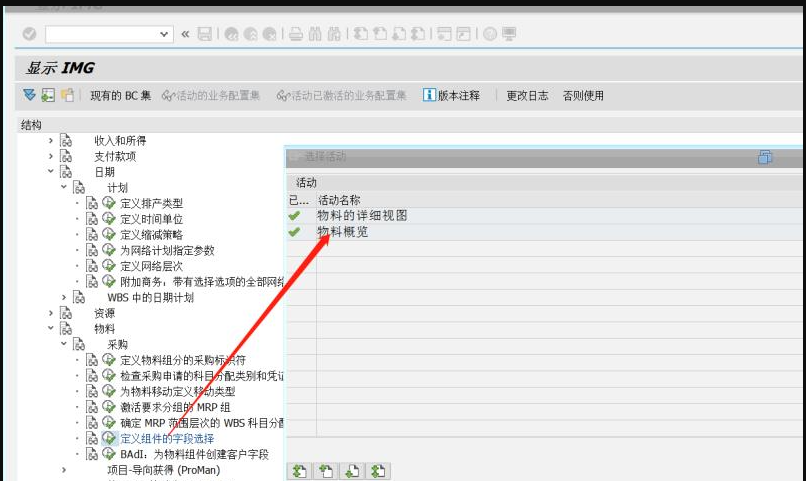806x481 pixels.
Task: Click the Back navigation icon
Action: 231,34
